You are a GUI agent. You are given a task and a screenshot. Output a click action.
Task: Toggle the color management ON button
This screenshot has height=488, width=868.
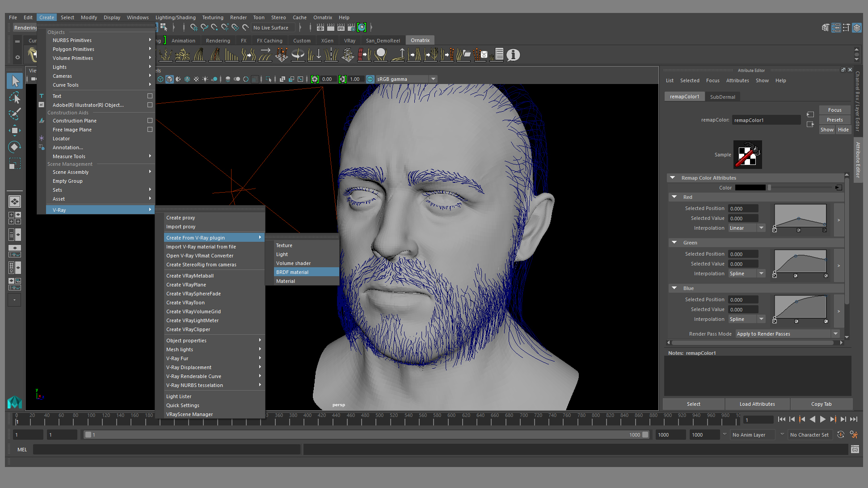click(x=370, y=79)
